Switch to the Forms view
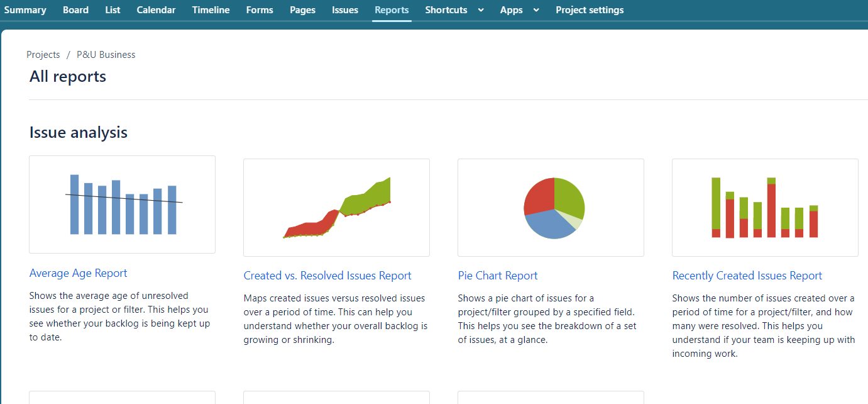Image resolution: width=868 pixels, height=404 pixels. pos(259,10)
